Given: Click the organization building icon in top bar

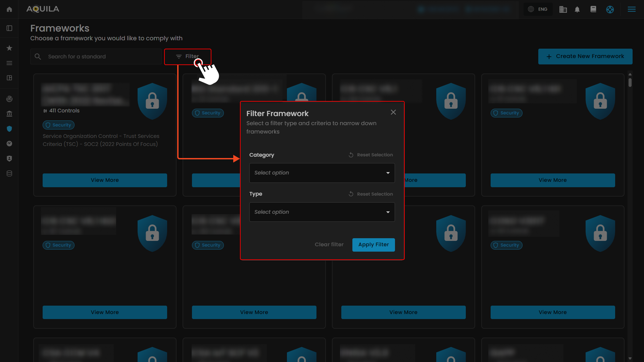Looking at the screenshot, I should pyautogui.click(x=563, y=9).
